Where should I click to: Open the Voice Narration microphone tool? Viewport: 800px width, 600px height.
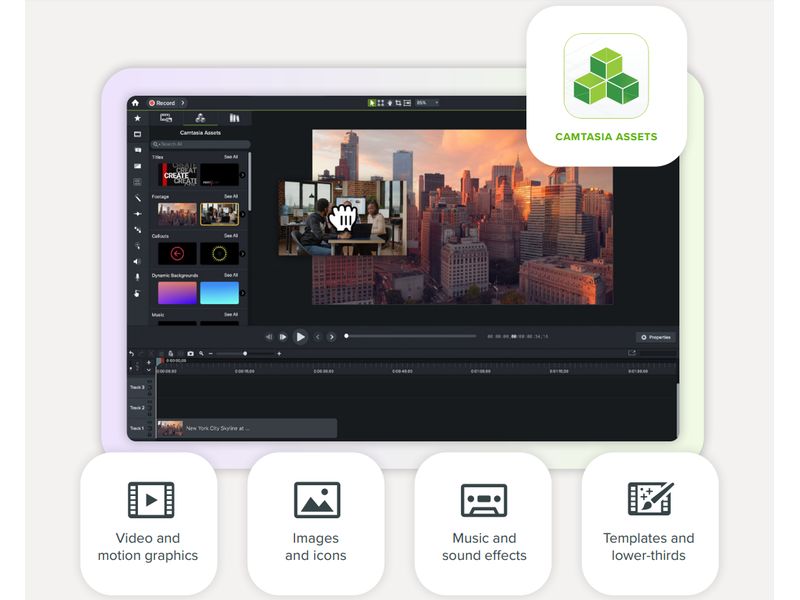point(137,277)
